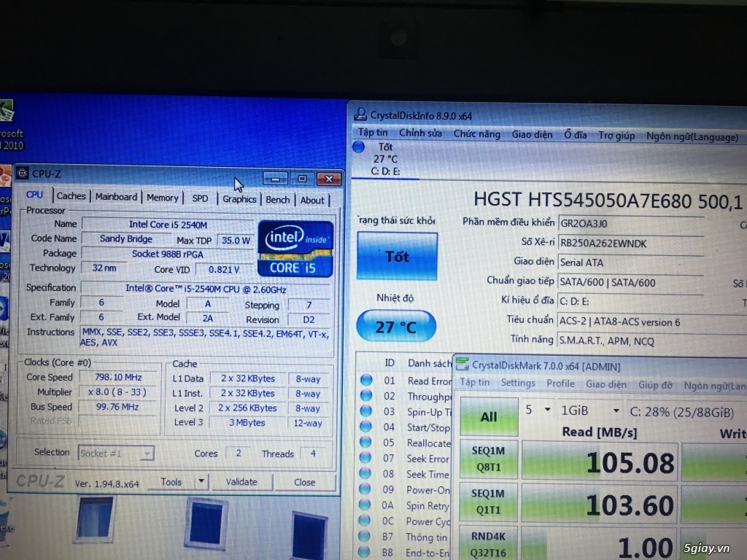Click blue status dot for B7 Thông tin
Viewport: 747px width, 560px height.
click(x=364, y=536)
